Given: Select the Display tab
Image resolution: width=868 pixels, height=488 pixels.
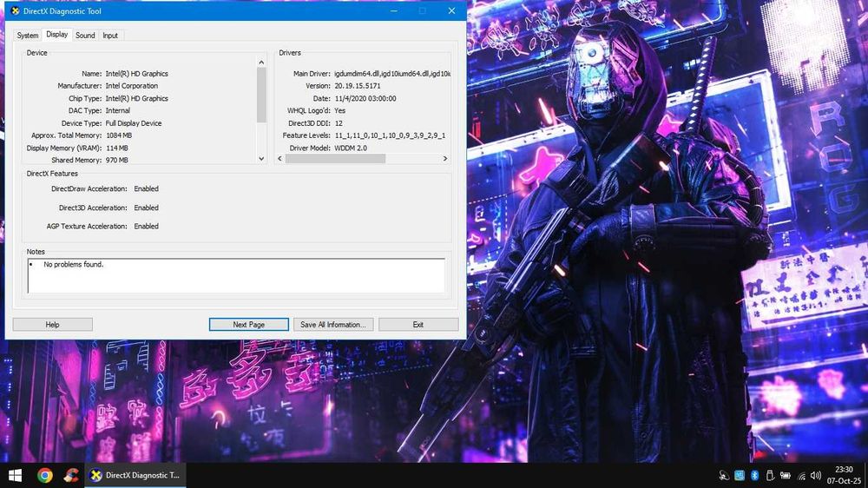Looking at the screenshot, I should pyautogui.click(x=56, y=35).
